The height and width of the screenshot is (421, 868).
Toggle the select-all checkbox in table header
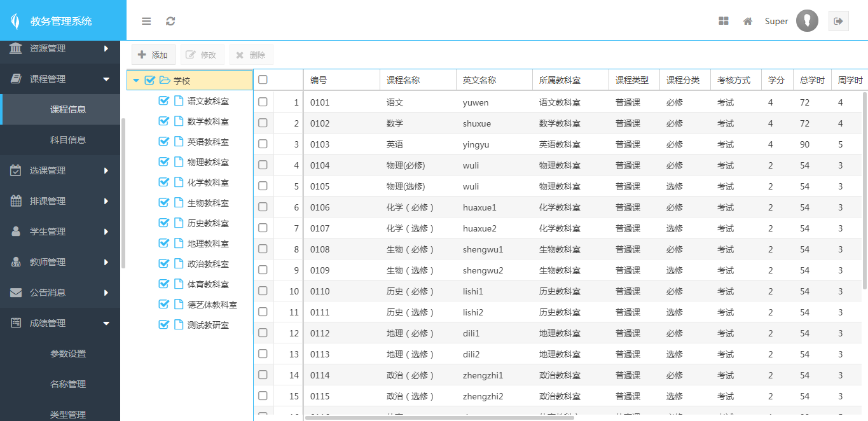click(263, 80)
